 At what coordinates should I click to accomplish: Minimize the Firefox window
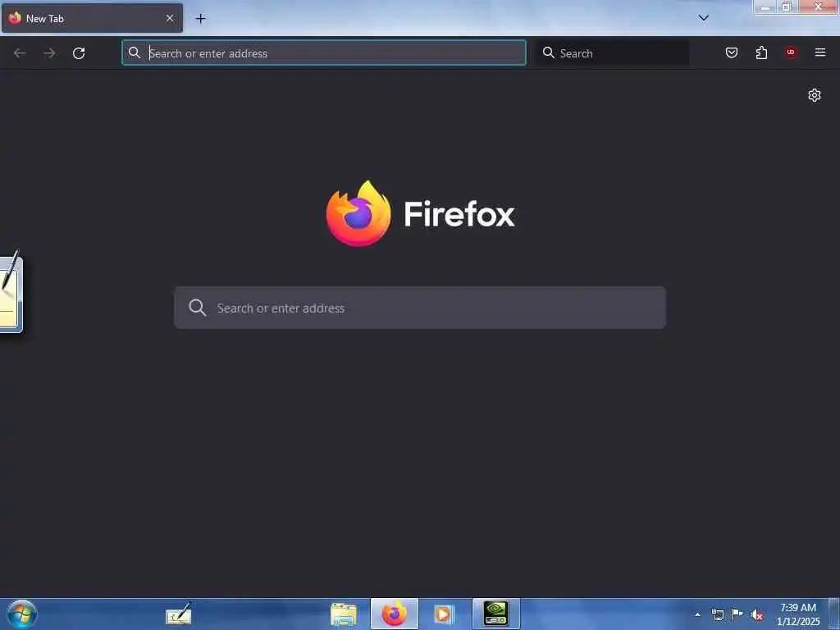click(x=765, y=7)
